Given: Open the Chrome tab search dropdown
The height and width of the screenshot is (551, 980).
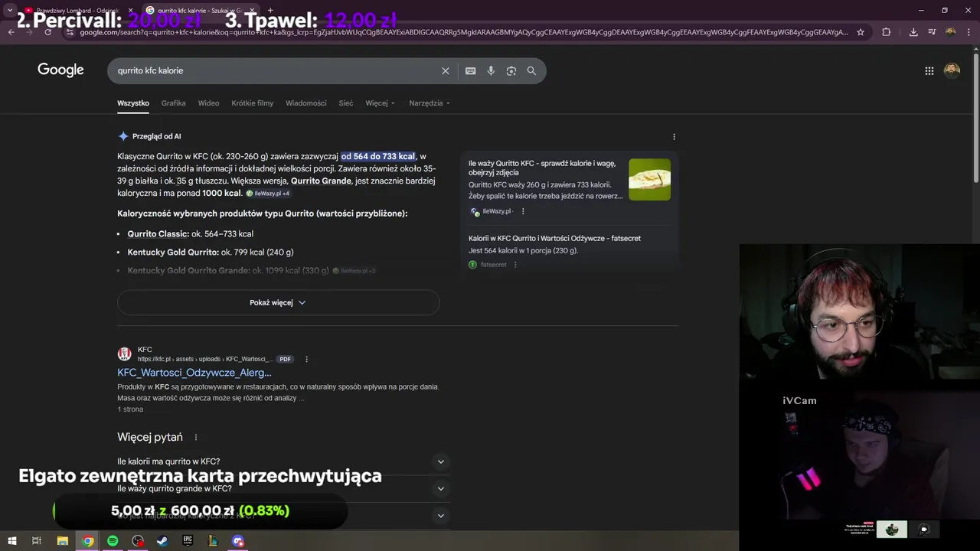Looking at the screenshot, I should coord(10,11).
